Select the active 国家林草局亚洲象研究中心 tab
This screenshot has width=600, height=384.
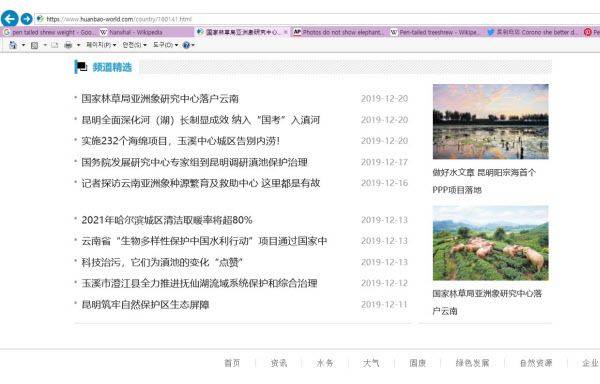(242, 32)
